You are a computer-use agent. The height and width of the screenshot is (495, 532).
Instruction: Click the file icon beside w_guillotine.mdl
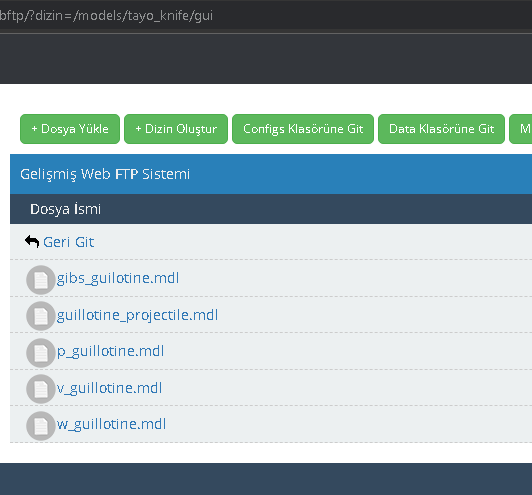pos(41,426)
